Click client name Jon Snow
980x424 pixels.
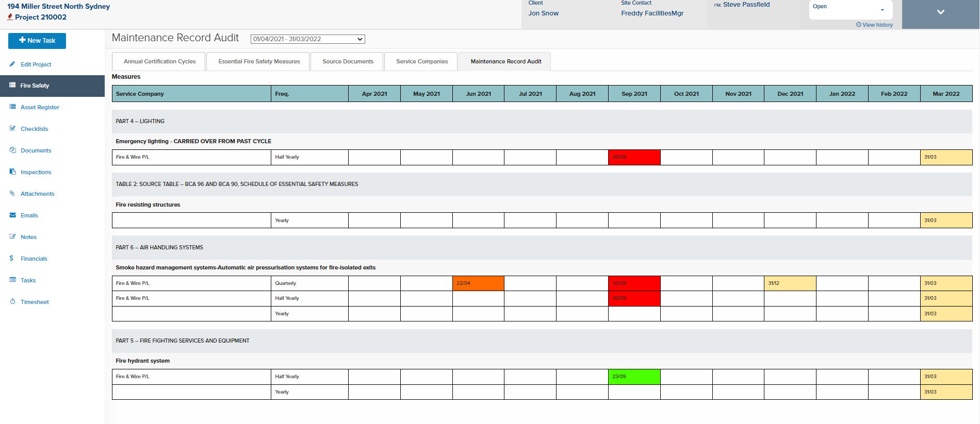tap(543, 13)
